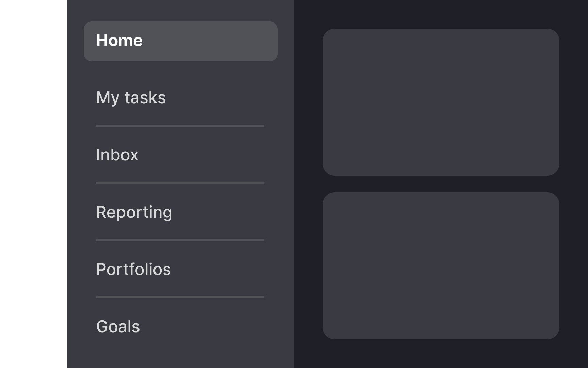Open My tasks from the sidebar
Viewport: 588px width, 368px height.
tap(131, 98)
